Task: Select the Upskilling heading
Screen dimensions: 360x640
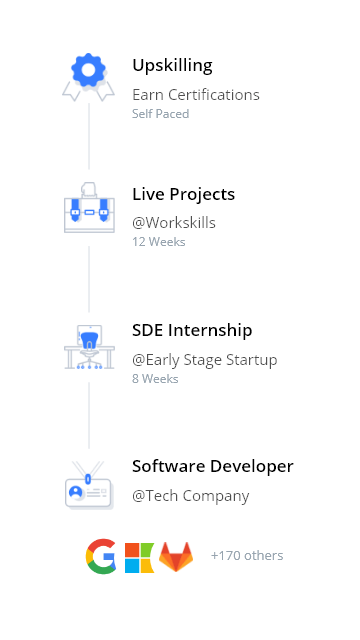Action: [172, 66]
